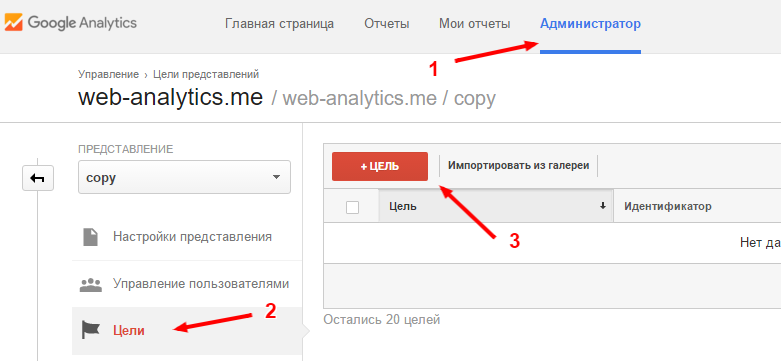Click the back arrow button in sidebar
The height and width of the screenshot is (361, 781).
pyautogui.click(x=38, y=178)
